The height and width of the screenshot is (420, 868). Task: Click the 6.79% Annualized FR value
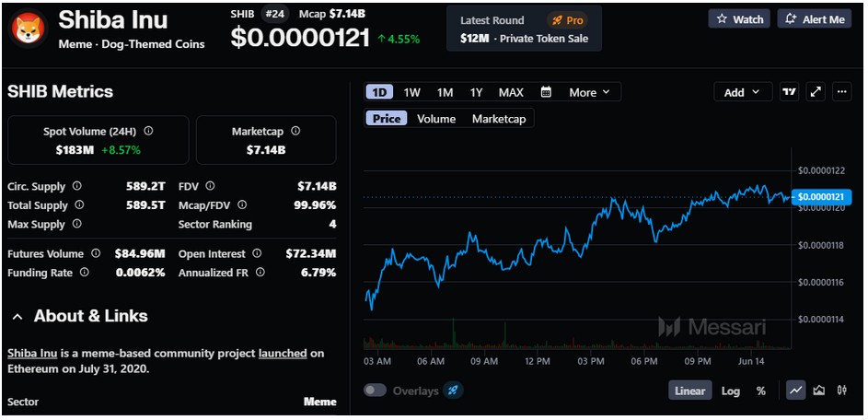pos(318,273)
